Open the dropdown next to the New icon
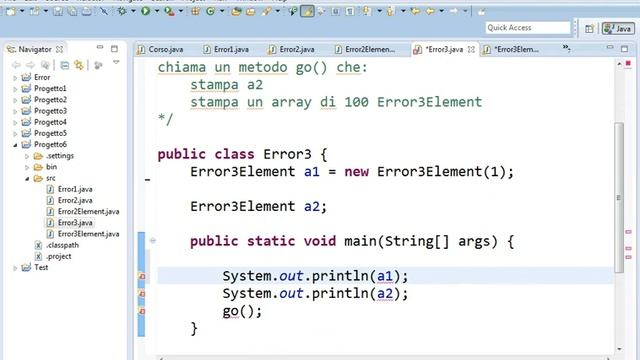Viewport: 640px width, 360px height. click(22, 11)
